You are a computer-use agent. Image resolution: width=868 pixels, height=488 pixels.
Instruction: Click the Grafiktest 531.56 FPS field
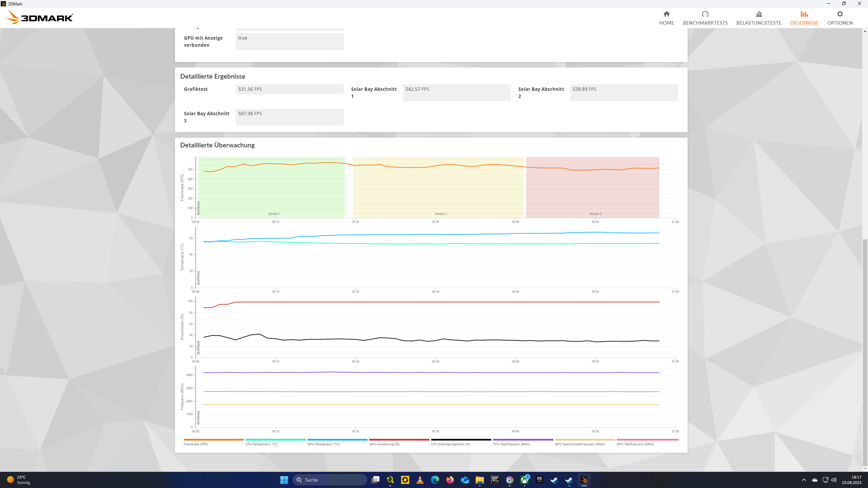(x=289, y=89)
